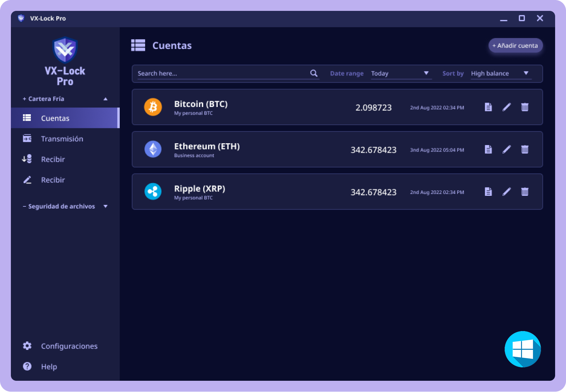Click the Windows logo badge
The width and height of the screenshot is (566, 392).
(523, 349)
